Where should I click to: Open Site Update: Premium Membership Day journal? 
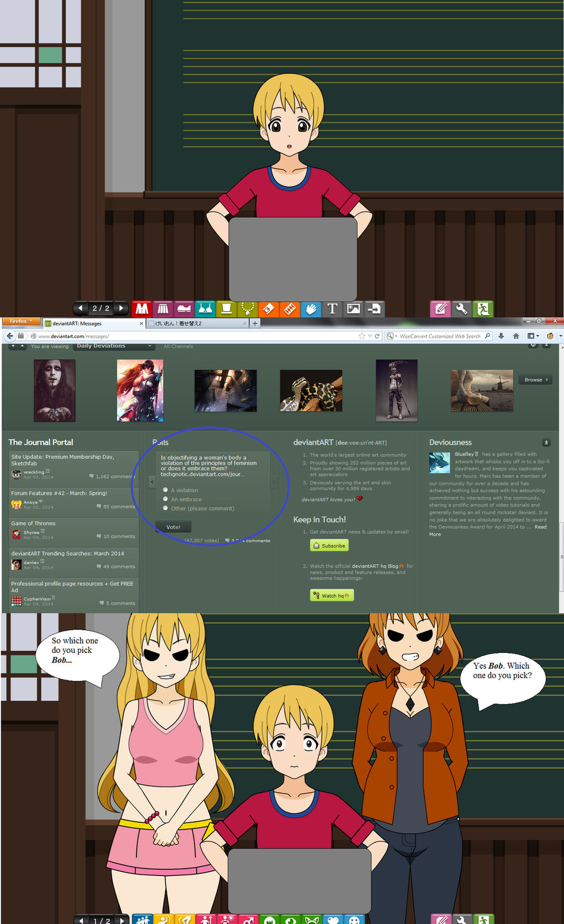[63, 460]
